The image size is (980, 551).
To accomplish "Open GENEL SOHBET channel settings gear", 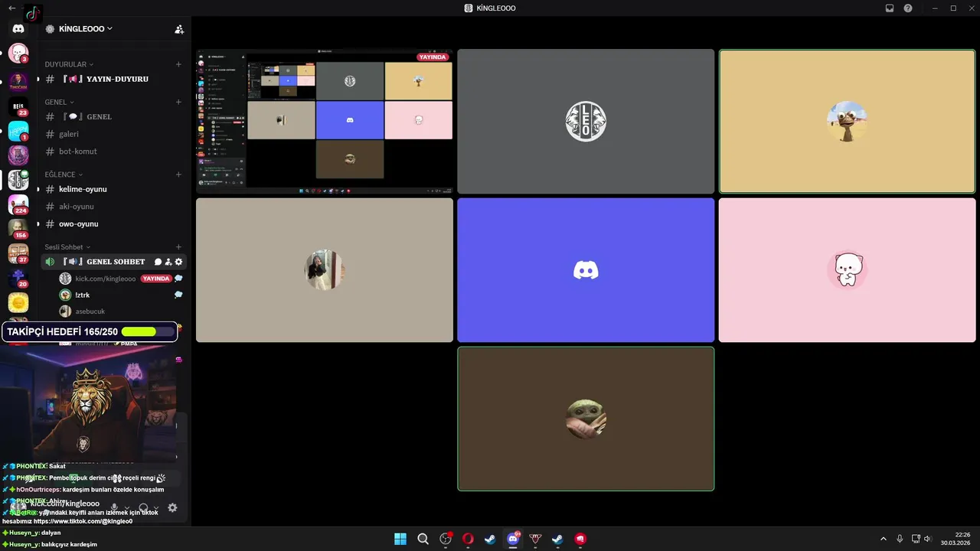I will click(x=179, y=262).
